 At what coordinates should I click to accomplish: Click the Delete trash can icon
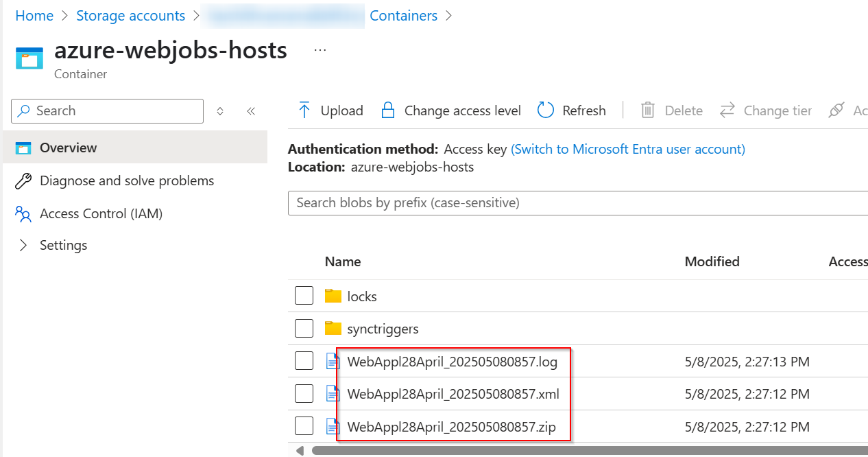pyautogui.click(x=648, y=110)
